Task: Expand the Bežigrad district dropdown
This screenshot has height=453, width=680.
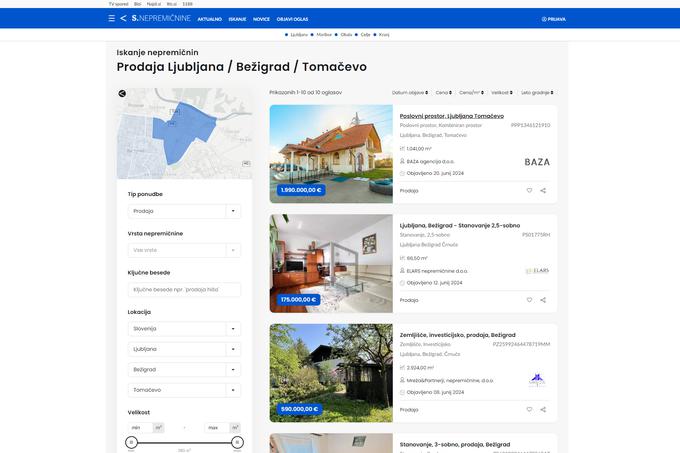Action: click(184, 370)
